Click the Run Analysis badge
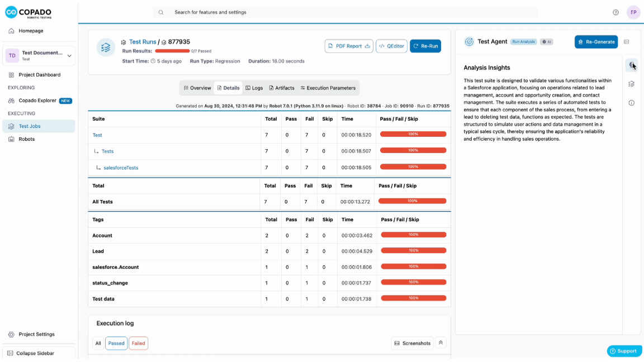644x362 pixels. coord(524,42)
